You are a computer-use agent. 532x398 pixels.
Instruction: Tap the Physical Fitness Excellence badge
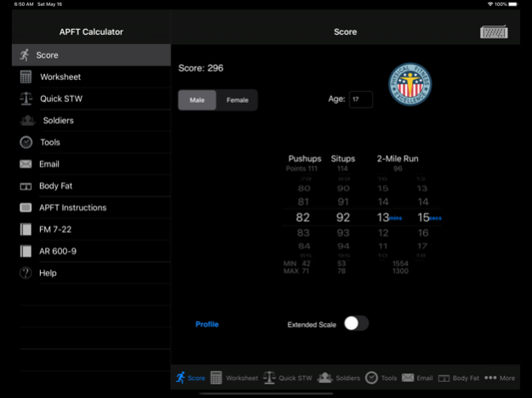pyautogui.click(x=410, y=85)
